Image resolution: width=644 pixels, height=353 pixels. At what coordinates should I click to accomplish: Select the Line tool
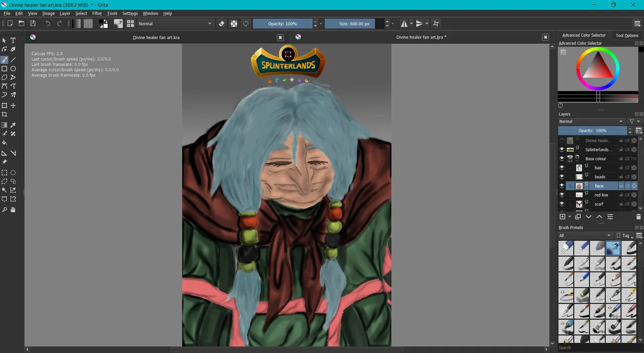point(13,59)
